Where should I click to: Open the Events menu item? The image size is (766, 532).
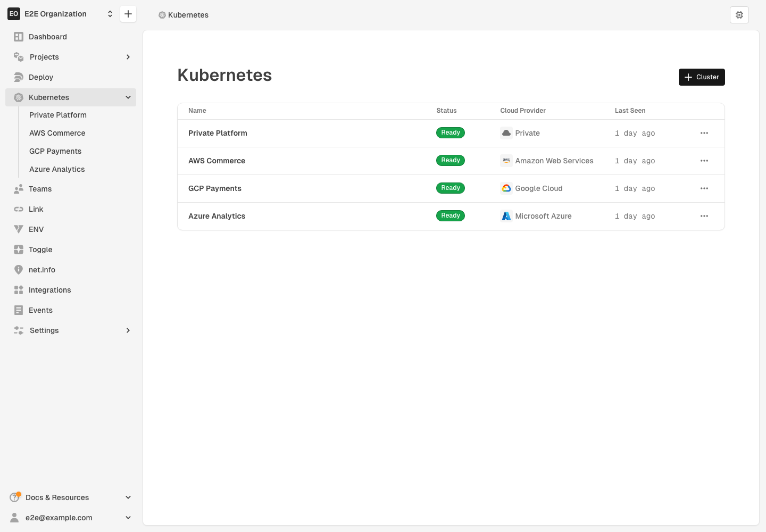click(x=71, y=310)
